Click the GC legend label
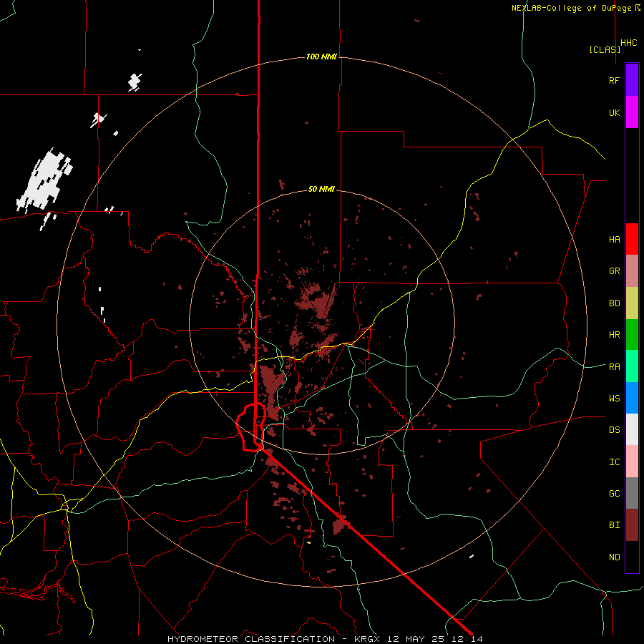 [x=614, y=494]
